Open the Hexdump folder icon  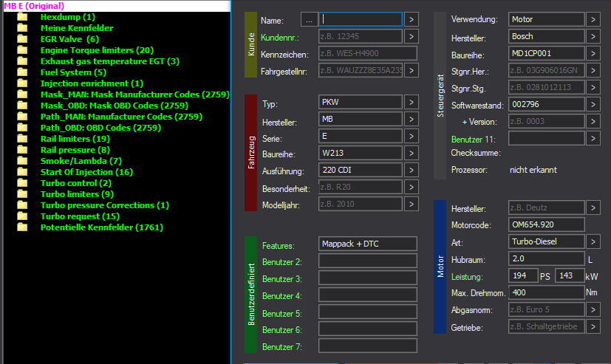coord(22,17)
